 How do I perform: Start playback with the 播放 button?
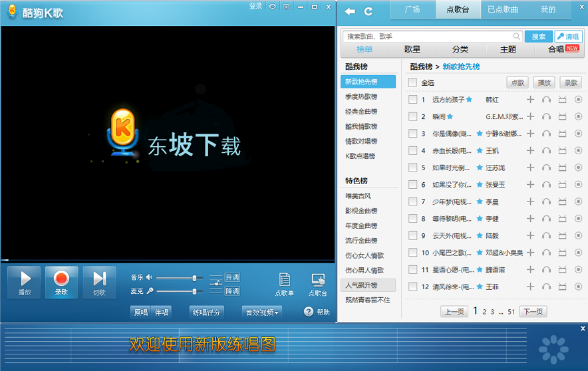click(x=25, y=282)
